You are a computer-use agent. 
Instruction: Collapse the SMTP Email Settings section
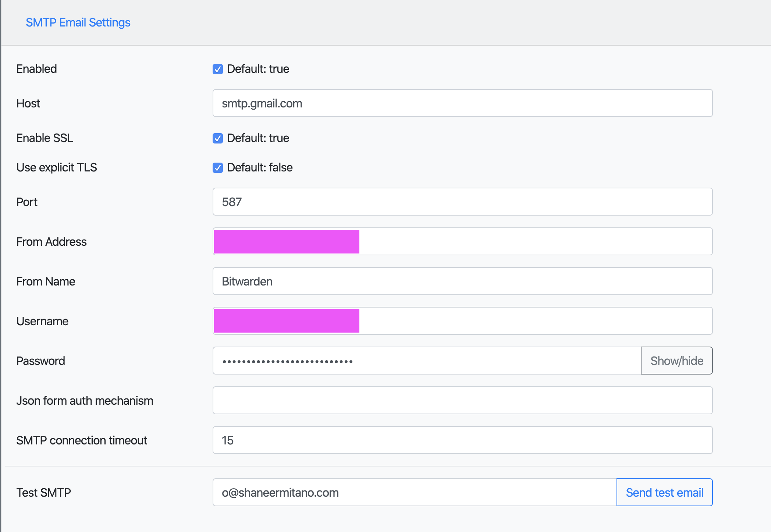(x=78, y=22)
